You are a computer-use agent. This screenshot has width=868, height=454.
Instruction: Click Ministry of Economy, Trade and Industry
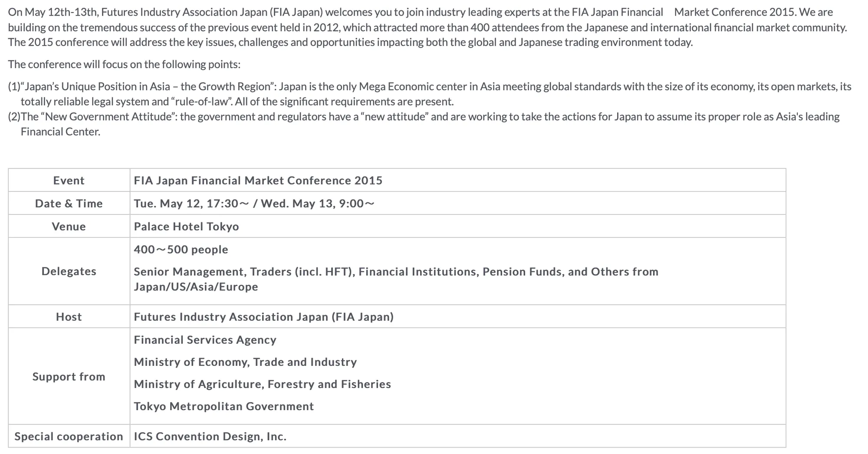pyautogui.click(x=245, y=362)
